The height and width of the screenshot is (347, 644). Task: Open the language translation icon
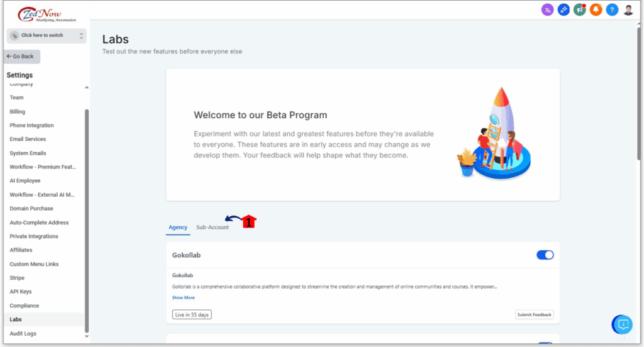tap(548, 10)
